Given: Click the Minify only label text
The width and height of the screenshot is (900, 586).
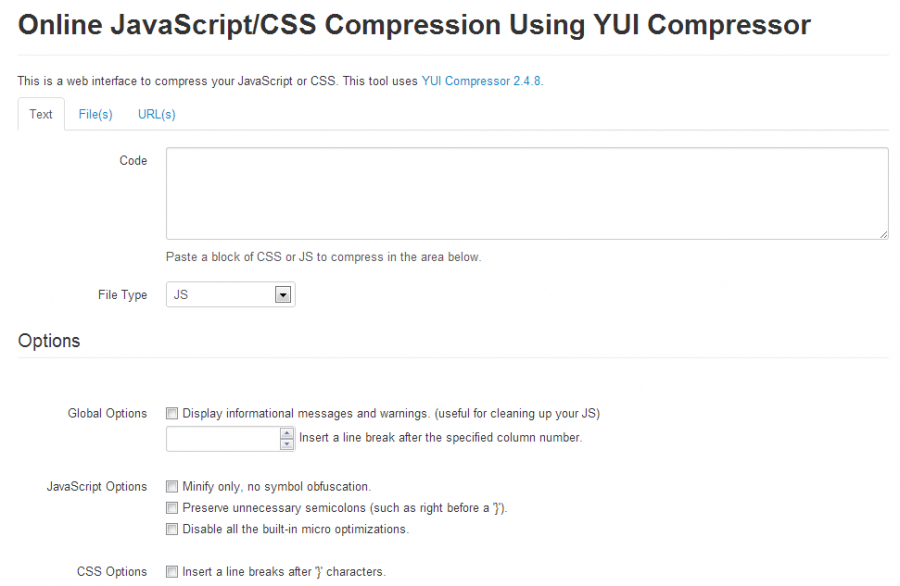Looking at the screenshot, I should click(277, 487).
